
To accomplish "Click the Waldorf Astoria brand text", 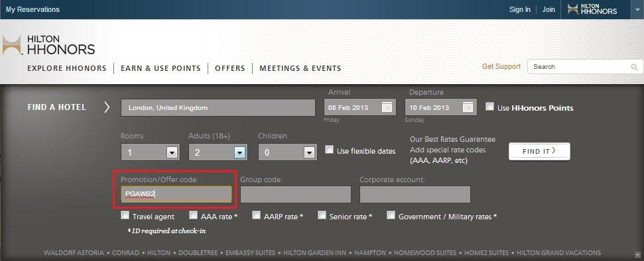I will (x=74, y=253).
